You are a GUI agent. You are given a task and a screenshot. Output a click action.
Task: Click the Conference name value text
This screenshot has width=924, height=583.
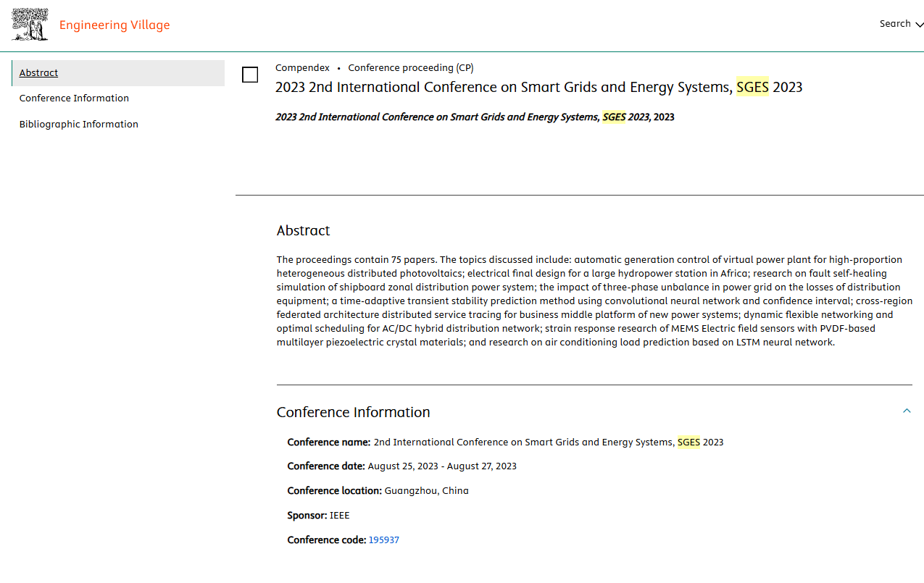pyautogui.click(x=549, y=443)
